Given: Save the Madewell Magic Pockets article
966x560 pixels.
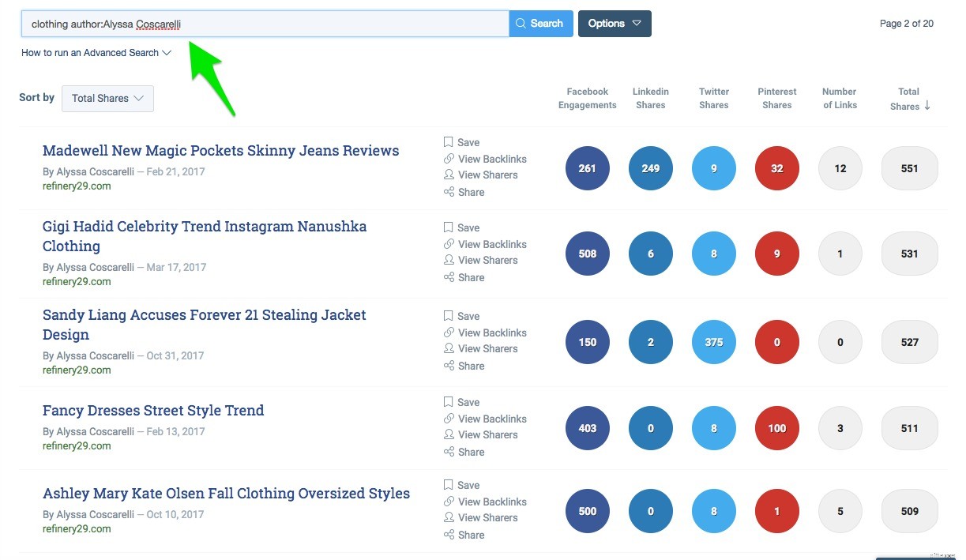Looking at the screenshot, I should 468,142.
